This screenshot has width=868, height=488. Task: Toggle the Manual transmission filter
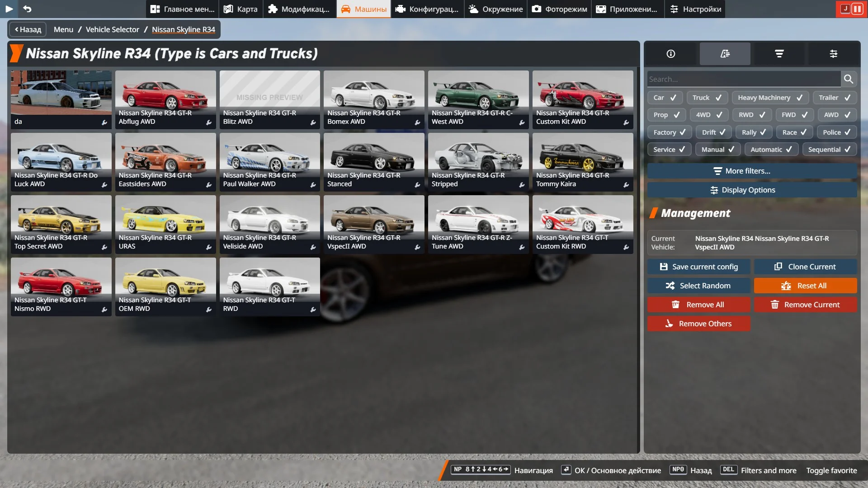[718, 150]
